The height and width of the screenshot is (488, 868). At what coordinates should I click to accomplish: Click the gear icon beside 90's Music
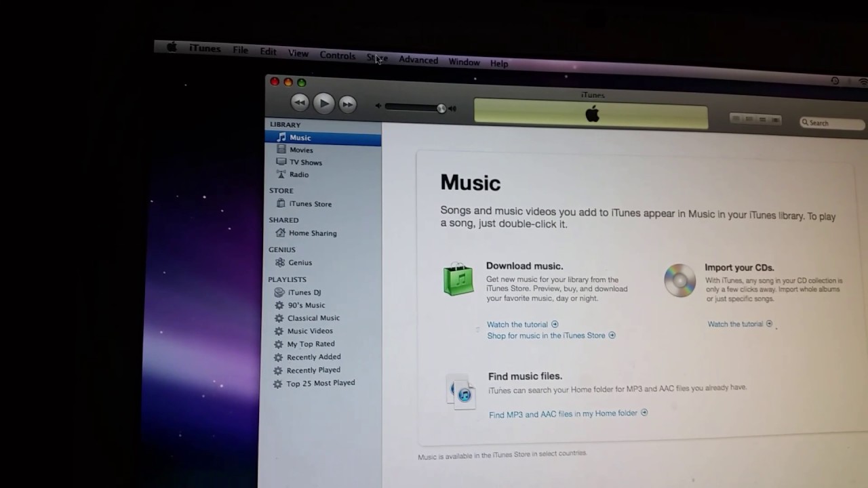click(x=279, y=305)
